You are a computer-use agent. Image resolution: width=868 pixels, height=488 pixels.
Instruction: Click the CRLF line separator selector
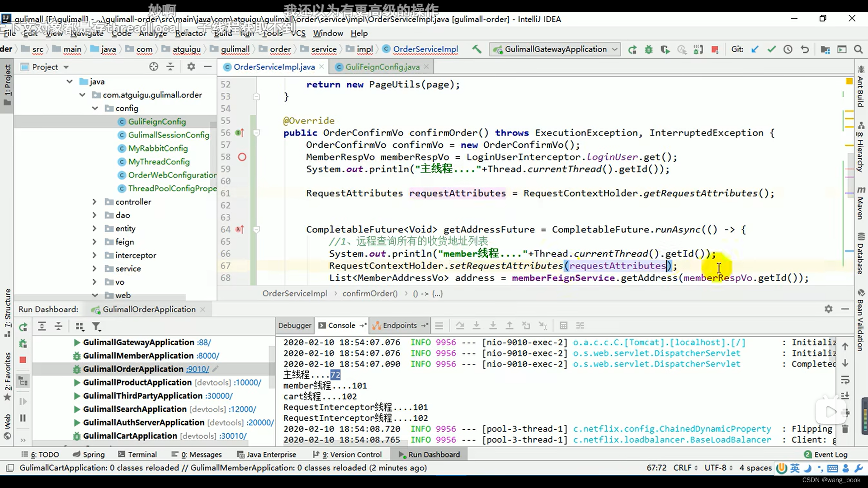pyautogui.click(x=685, y=468)
